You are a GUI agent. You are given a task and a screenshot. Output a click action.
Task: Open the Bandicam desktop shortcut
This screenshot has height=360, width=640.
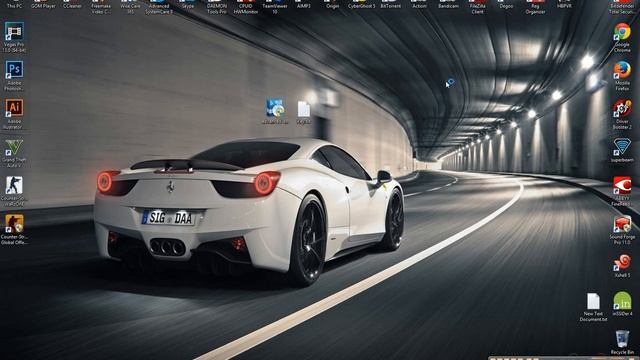point(448,4)
